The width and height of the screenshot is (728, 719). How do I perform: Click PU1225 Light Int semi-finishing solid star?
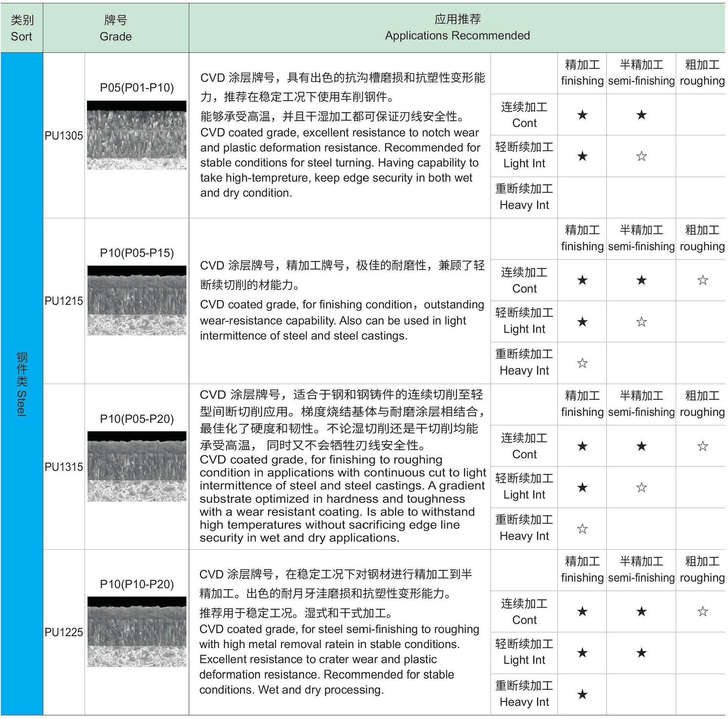click(641, 653)
